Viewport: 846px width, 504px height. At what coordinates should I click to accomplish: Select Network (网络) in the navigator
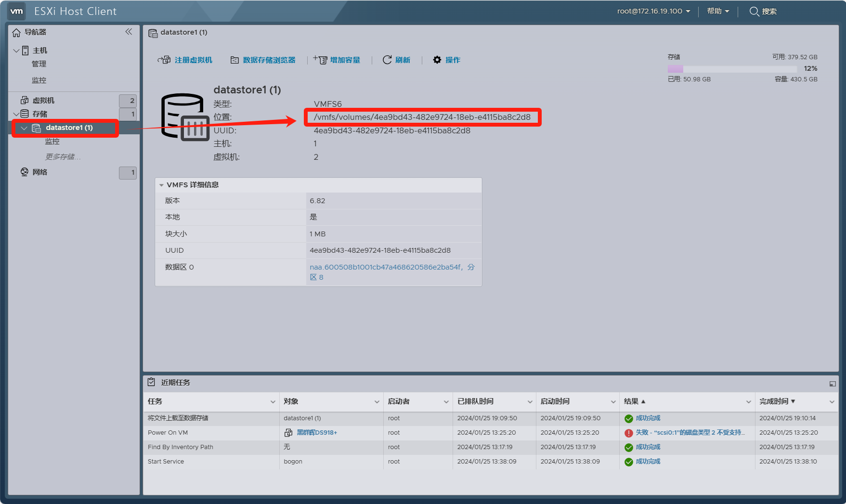tap(39, 172)
